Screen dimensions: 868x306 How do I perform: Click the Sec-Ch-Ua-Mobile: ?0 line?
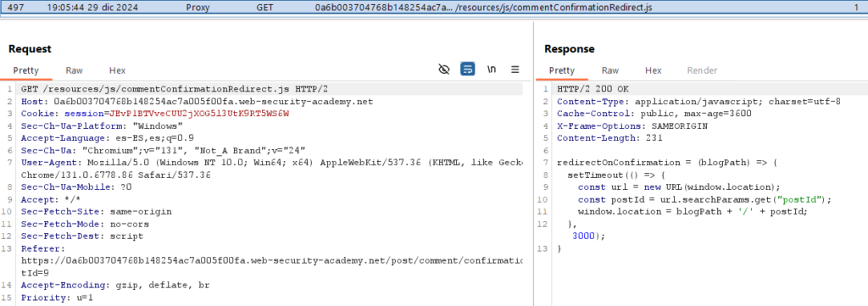77,187
